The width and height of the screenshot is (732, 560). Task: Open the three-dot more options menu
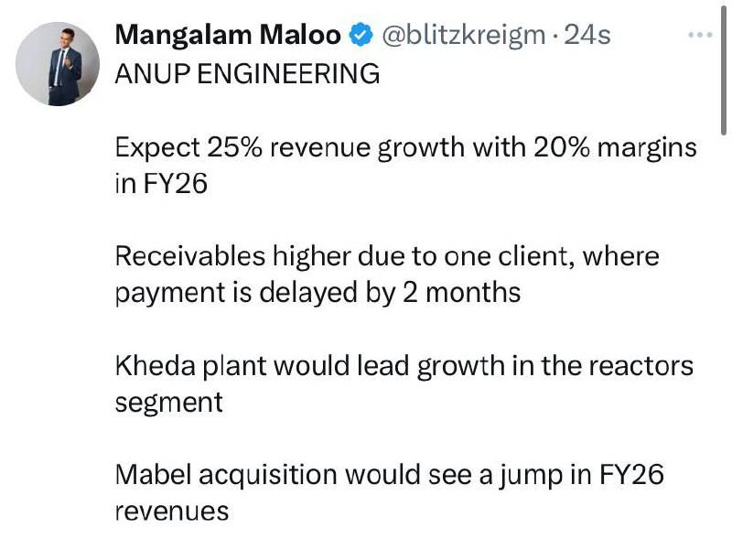(x=700, y=35)
